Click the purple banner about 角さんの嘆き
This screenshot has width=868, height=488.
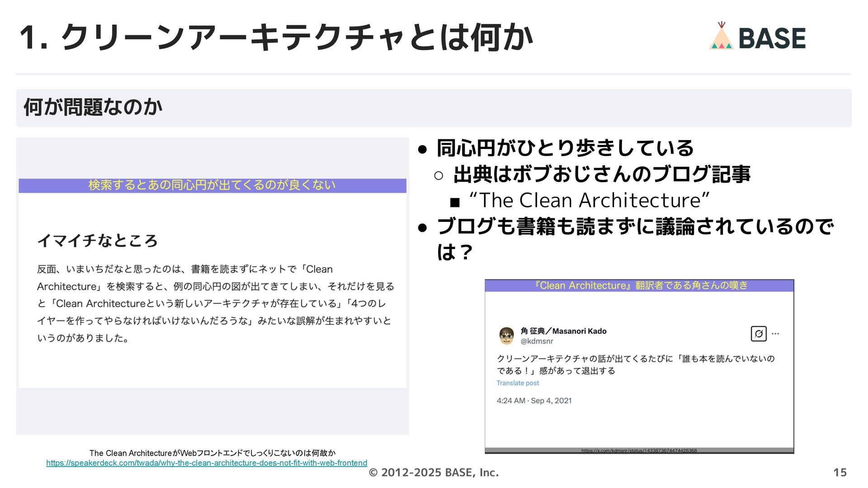(639, 286)
